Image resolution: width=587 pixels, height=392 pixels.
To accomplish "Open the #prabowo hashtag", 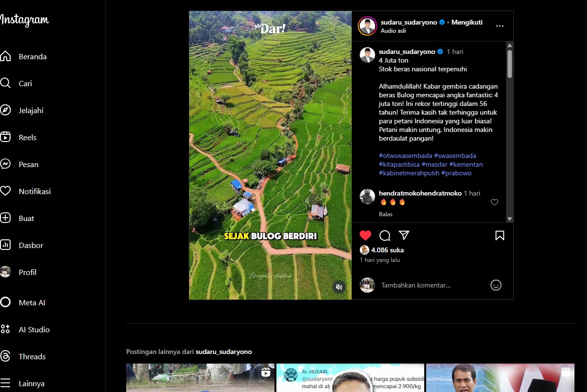I will [457, 173].
